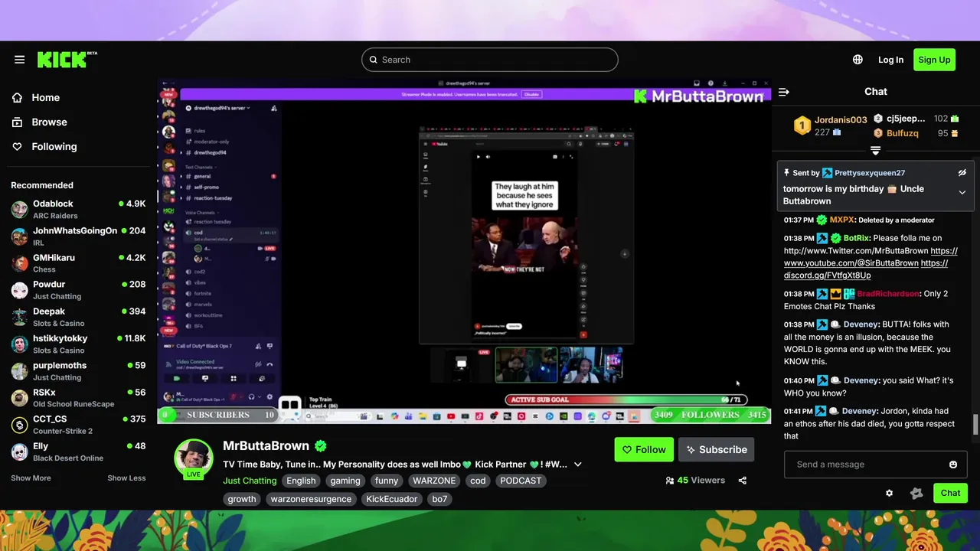
Task: Click the Active Sub Goal progress bar
Action: pos(626,399)
